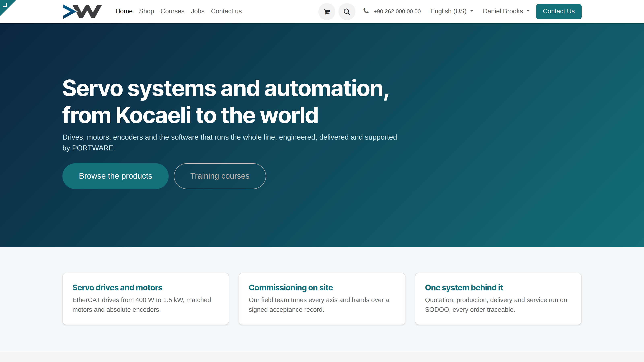The width and height of the screenshot is (644, 362).
Task: Open the Contact us nav link
Action: point(226,11)
